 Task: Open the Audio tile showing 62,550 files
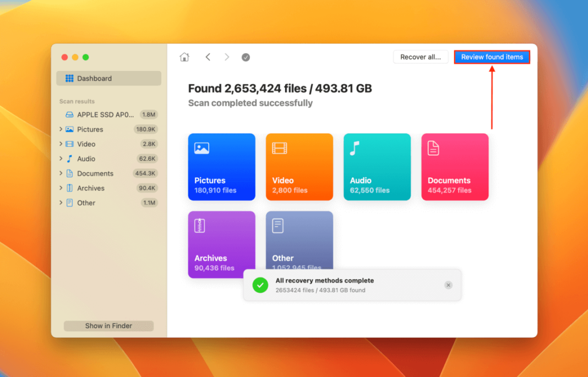377,166
